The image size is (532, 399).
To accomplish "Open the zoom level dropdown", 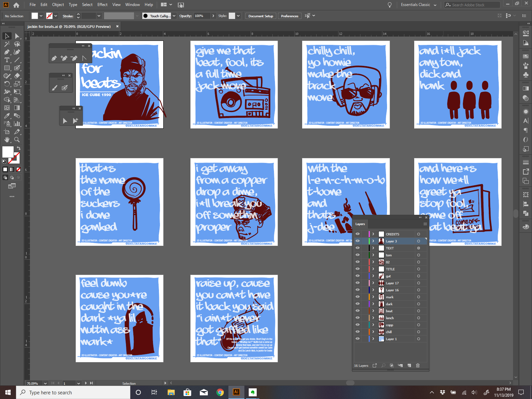I will 45,383.
